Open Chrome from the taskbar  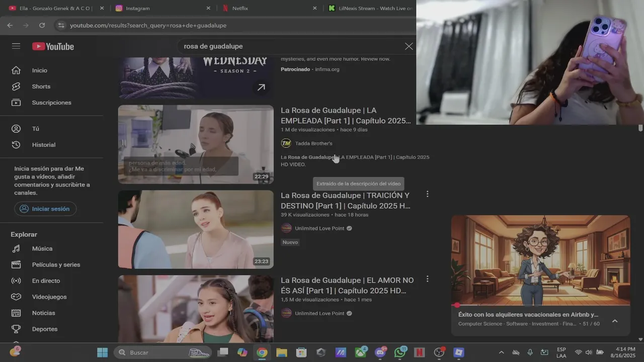coord(262,352)
